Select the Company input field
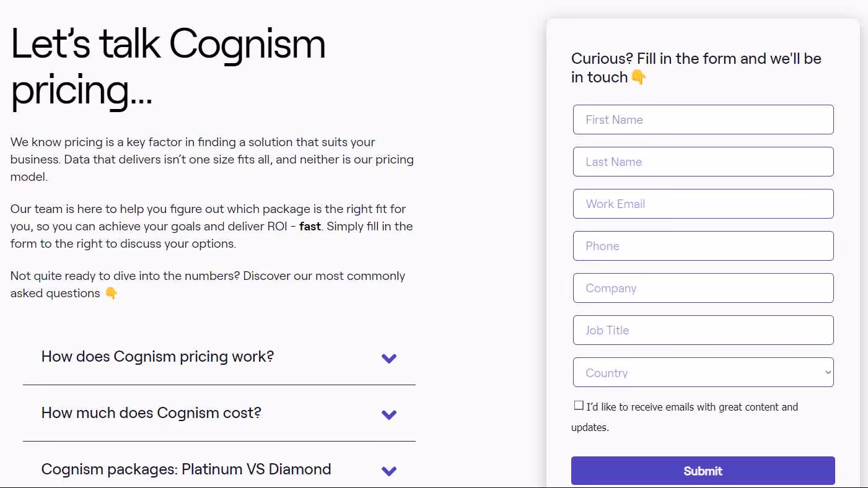This screenshot has height=488, width=868. [x=703, y=288]
